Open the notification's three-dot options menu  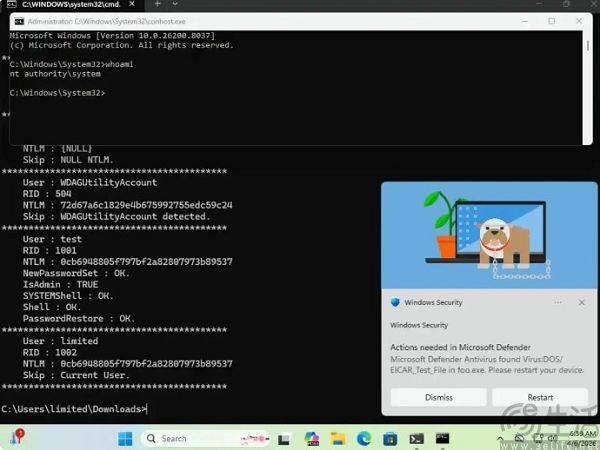pos(558,302)
